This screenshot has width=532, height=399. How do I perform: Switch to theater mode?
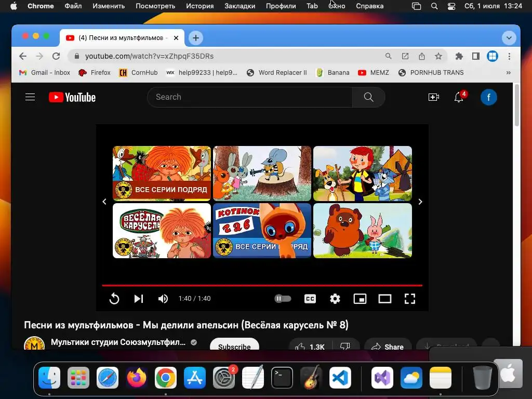(385, 299)
